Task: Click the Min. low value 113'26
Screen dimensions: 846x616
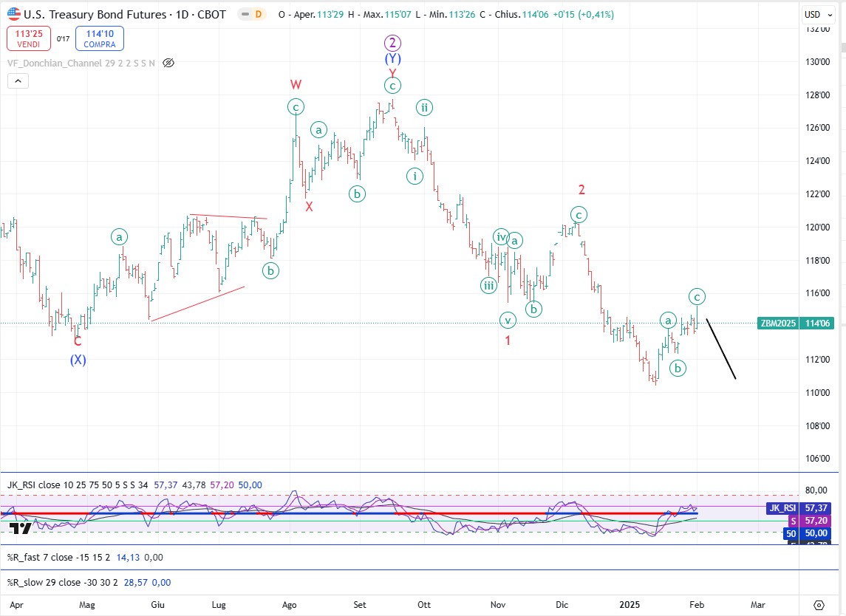Action: pos(462,15)
